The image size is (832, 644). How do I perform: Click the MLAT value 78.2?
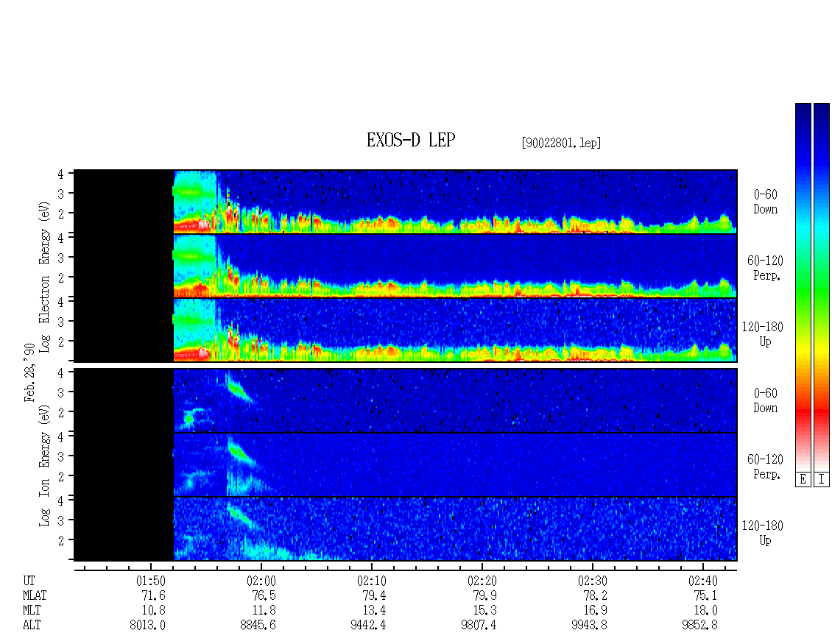pos(596,595)
